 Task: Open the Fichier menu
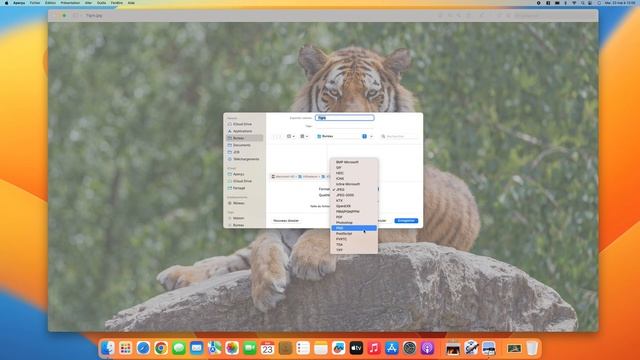[35, 3]
